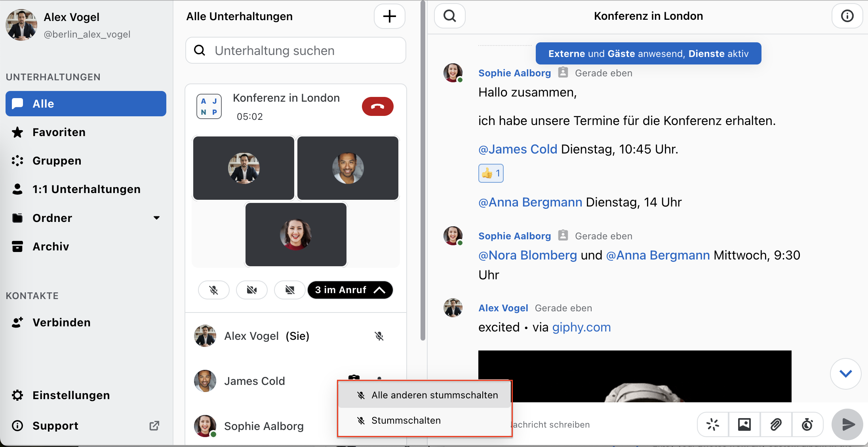
Task: Open 1:1 Unterhaltungen in sidebar
Action: tap(86, 189)
